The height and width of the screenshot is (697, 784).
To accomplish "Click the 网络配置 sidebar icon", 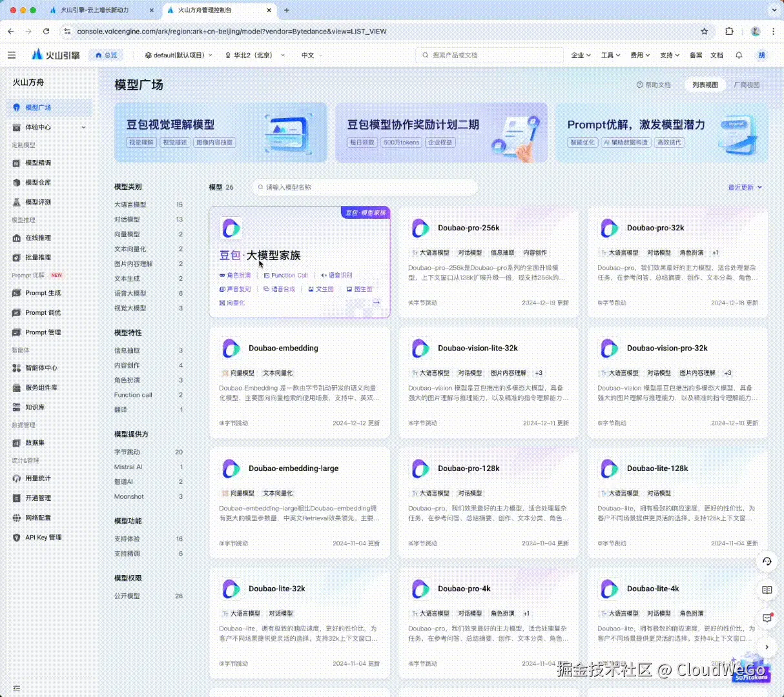I will pyautogui.click(x=17, y=518).
